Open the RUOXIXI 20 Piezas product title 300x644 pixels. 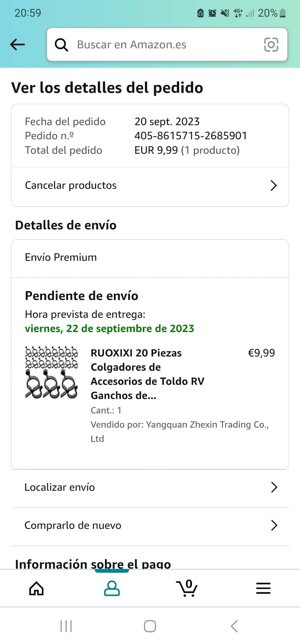click(x=147, y=374)
